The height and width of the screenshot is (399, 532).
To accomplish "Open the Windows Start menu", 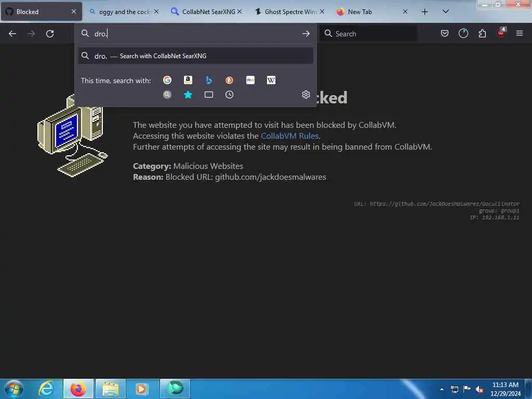I will pos(14,389).
